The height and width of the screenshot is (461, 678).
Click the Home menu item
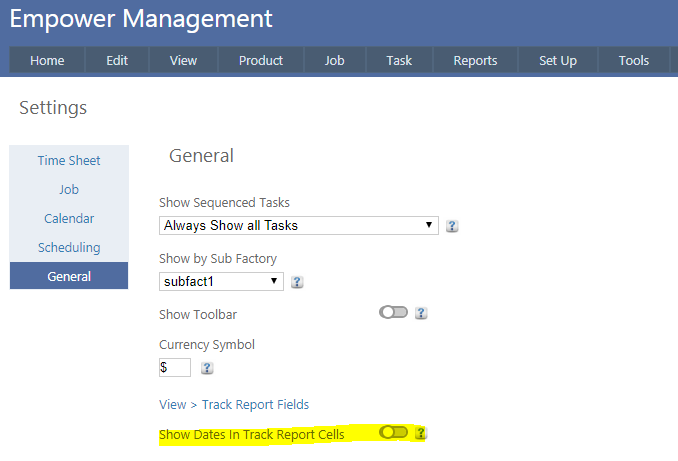[47, 60]
